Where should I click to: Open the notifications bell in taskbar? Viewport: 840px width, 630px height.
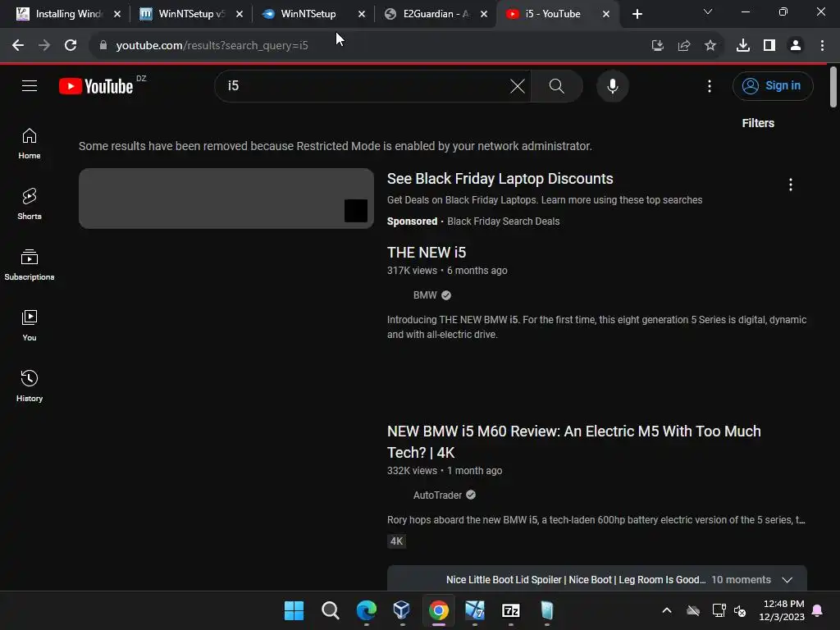(818, 610)
